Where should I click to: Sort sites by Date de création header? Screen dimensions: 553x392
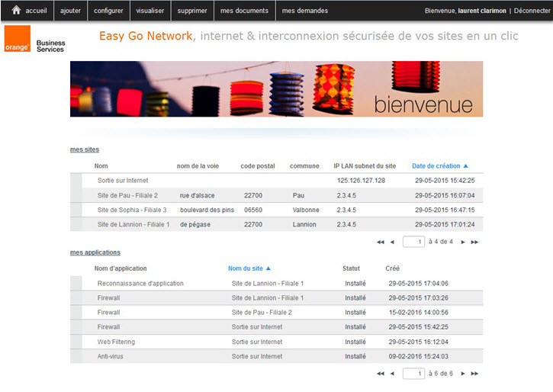coord(436,165)
